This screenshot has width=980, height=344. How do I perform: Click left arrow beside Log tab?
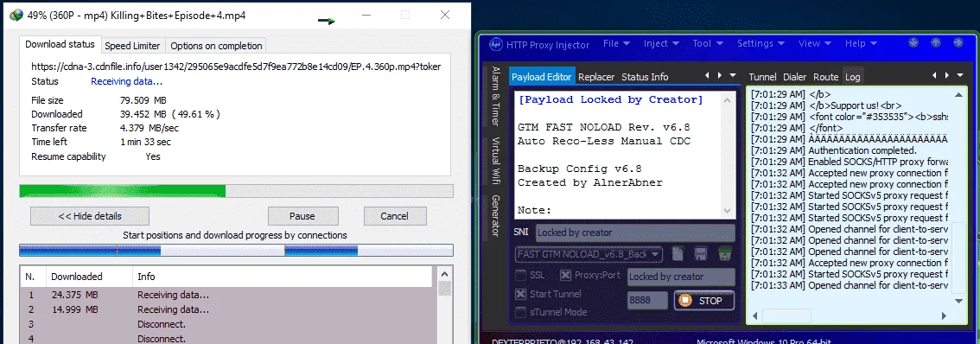tap(934, 76)
